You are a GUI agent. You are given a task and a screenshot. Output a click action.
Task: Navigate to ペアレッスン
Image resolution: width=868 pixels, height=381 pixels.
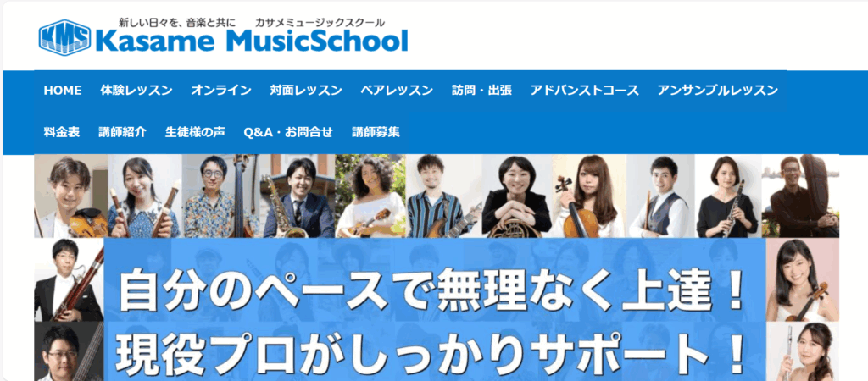[x=397, y=91]
